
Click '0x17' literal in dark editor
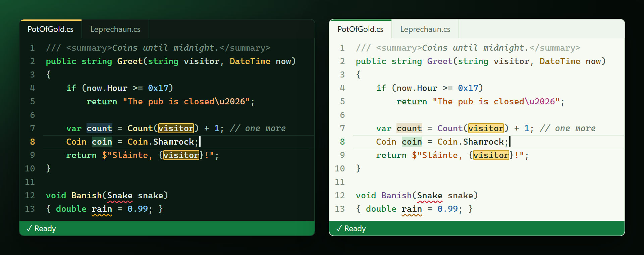pos(158,88)
